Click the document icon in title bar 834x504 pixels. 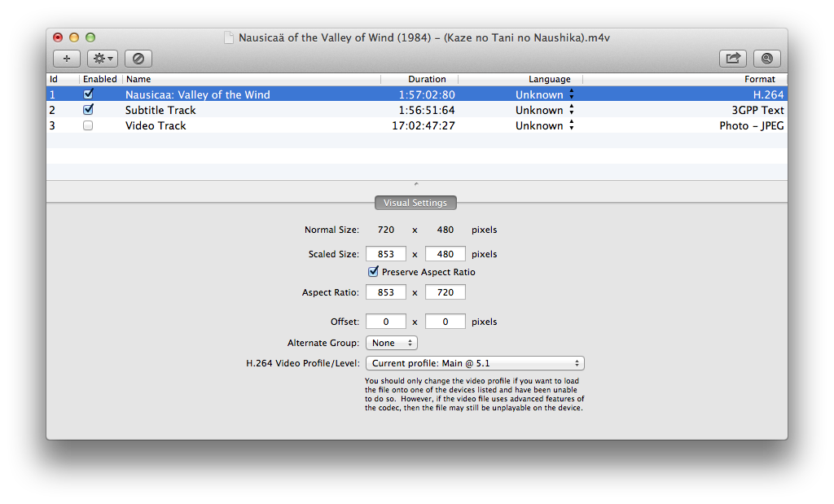(x=229, y=37)
